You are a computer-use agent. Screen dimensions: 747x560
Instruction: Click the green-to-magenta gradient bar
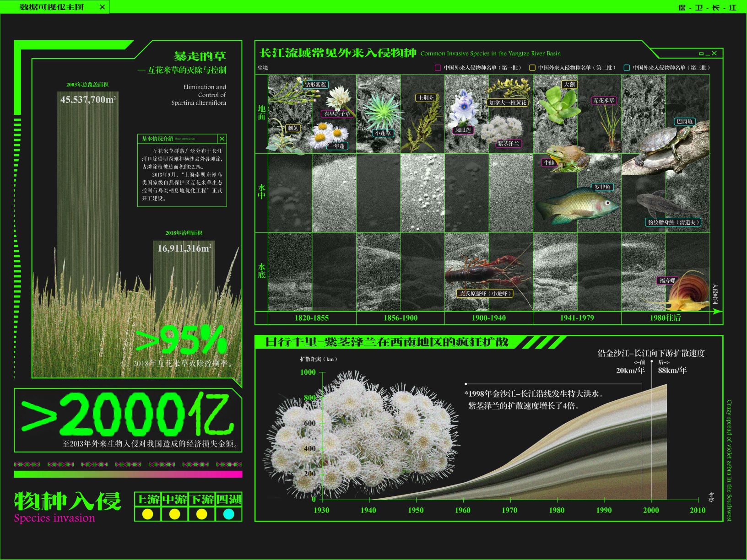tap(128, 474)
